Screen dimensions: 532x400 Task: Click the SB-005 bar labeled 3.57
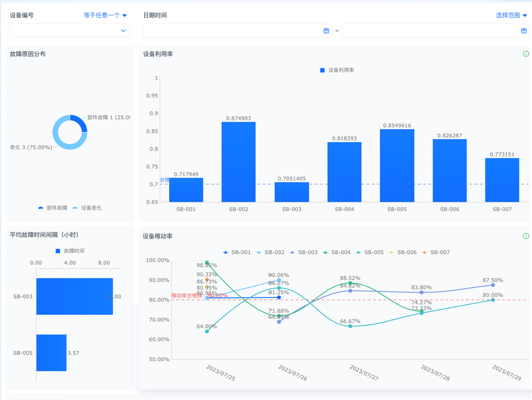click(51, 353)
